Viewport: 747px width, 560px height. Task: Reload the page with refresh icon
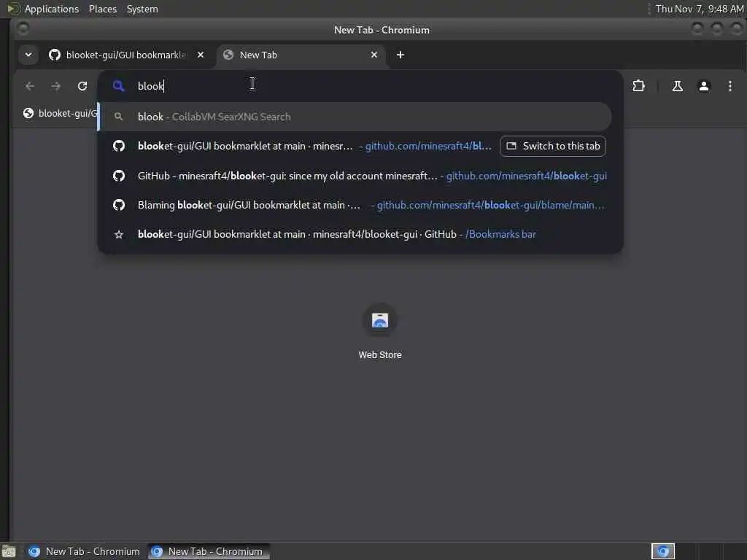click(x=82, y=86)
